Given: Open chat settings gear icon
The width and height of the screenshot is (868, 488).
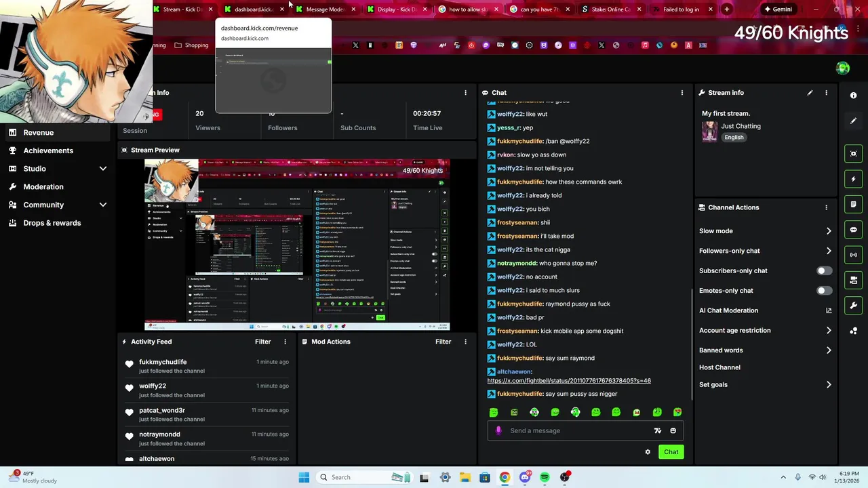Looking at the screenshot, I should click(648, 452).
